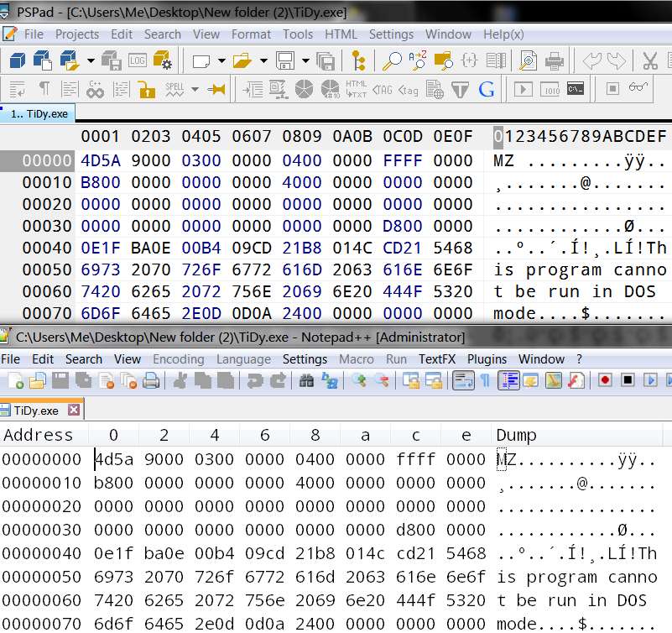Expand PSPad new file dropdown arrow

[221, 61]
